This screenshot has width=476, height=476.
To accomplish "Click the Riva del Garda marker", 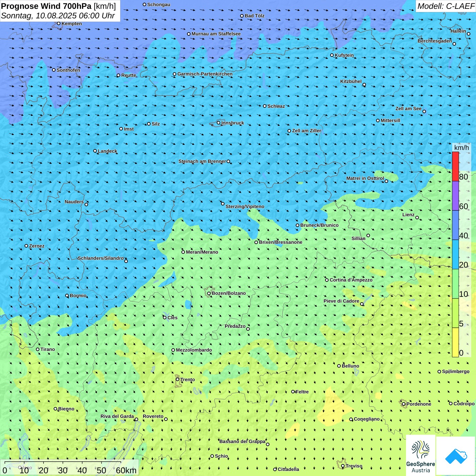I will [136, 419].
